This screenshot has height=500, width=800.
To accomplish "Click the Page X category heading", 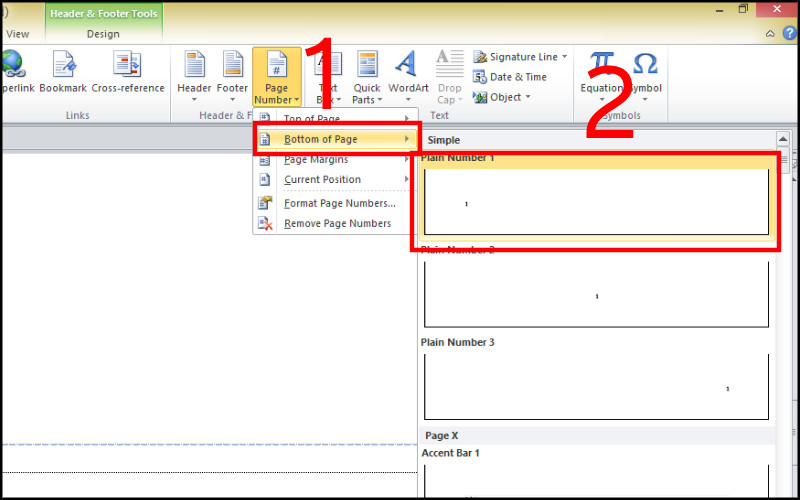I will click(442, 436).
